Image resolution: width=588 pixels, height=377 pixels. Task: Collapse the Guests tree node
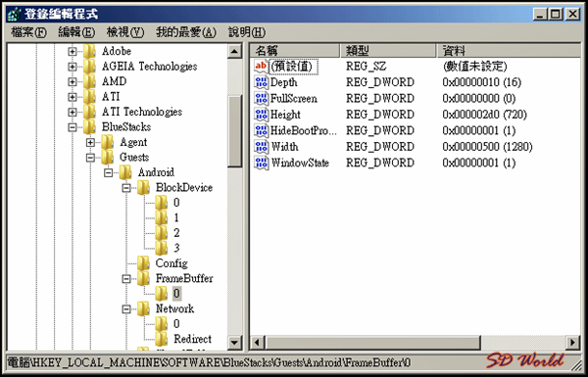90,158
